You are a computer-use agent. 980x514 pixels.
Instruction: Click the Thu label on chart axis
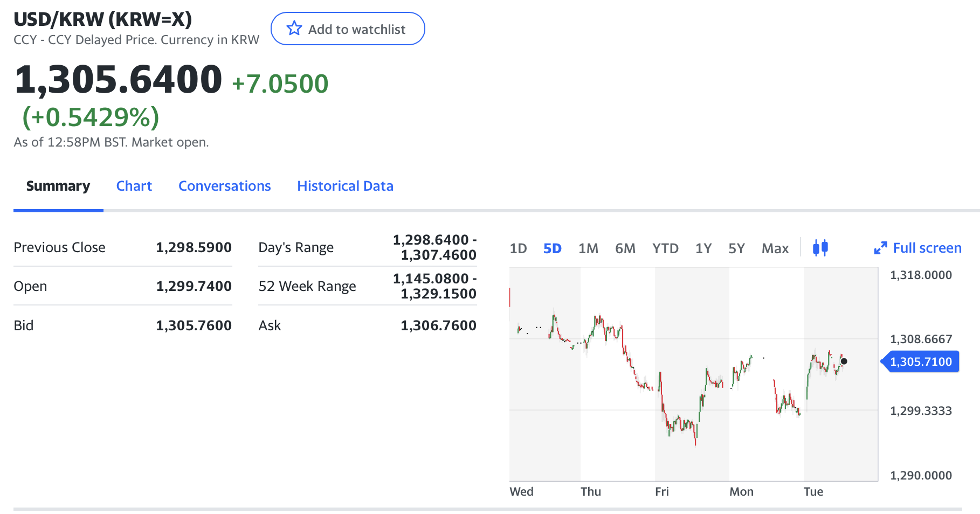click(591, 491)
